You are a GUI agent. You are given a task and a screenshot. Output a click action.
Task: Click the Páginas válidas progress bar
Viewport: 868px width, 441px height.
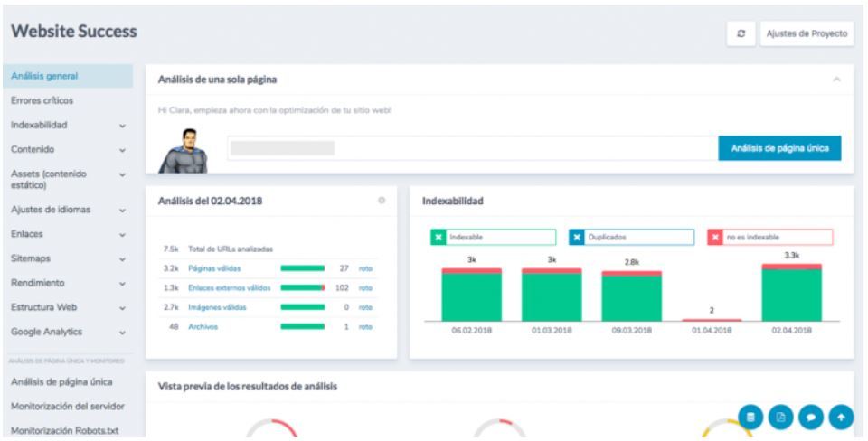coord(303,268)
